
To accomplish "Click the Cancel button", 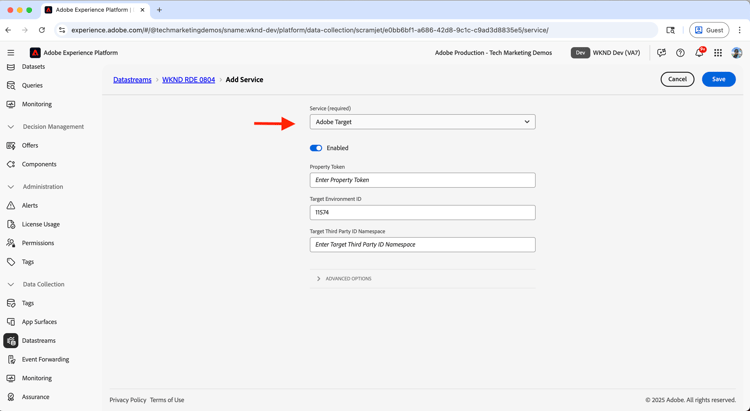I will click(x=677, y=79).
